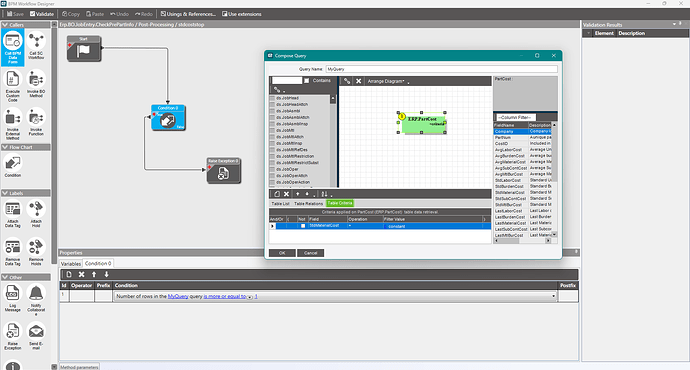The height and width of the screenshot is (370, 690).
Task: Check the box beside ds.JobMtl table
Action: point(272,130)
